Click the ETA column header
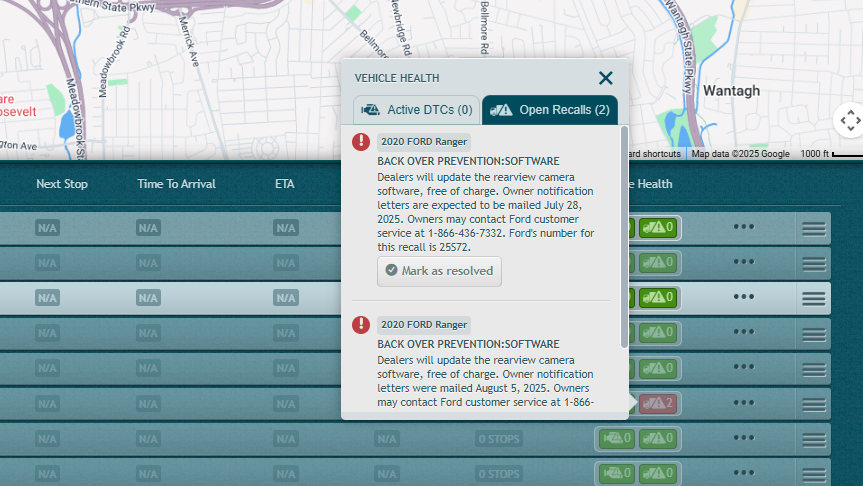 coord(284,184)
